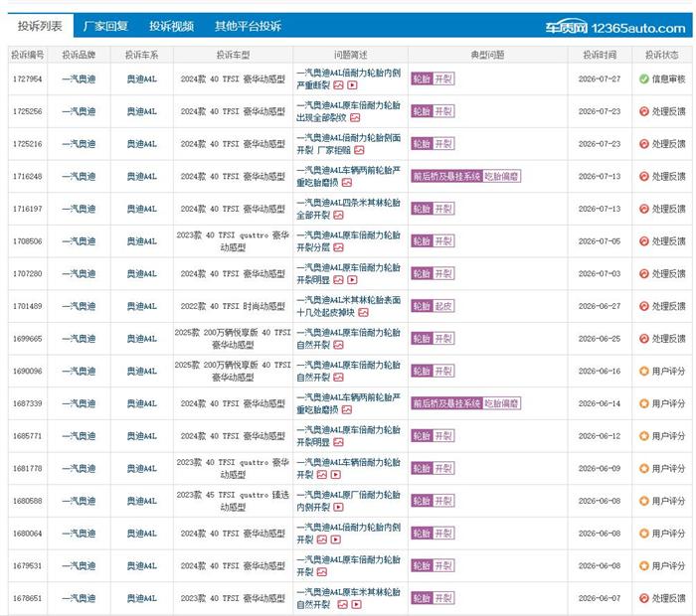
Task: Click the 投诉车型 column header
Action: [x=233, y=55]
